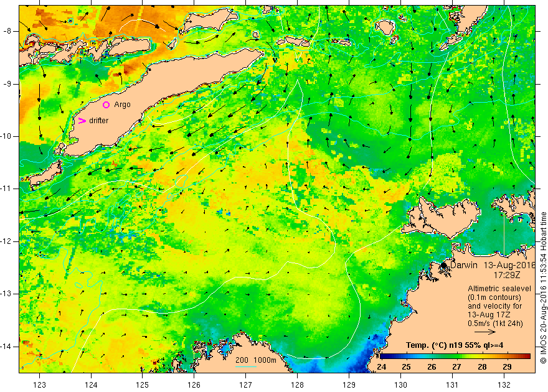Image resolution: width=548 pixels, height=392 pixels.
Task: Click latitude label -8 on left axis
Action: pos(7,31)
